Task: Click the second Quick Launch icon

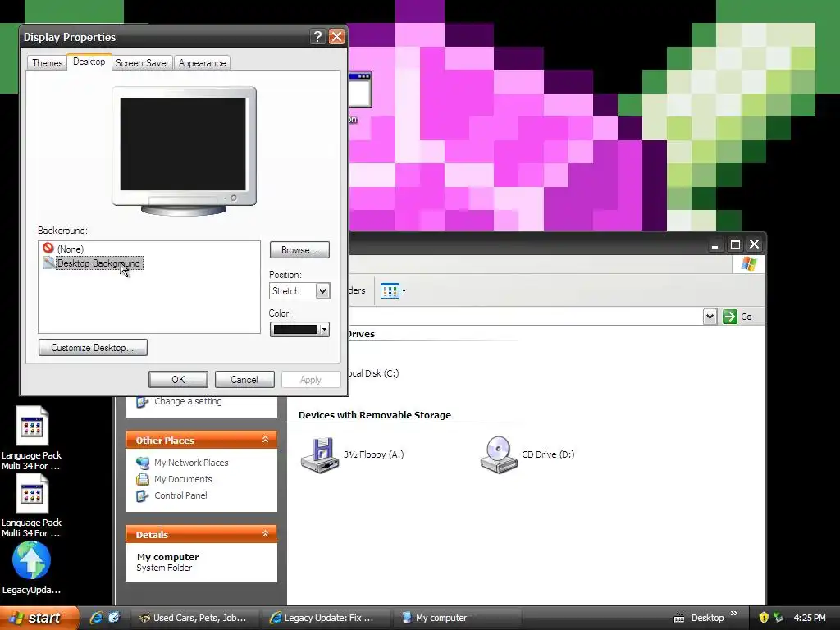Action: click(x=114, y=618)
